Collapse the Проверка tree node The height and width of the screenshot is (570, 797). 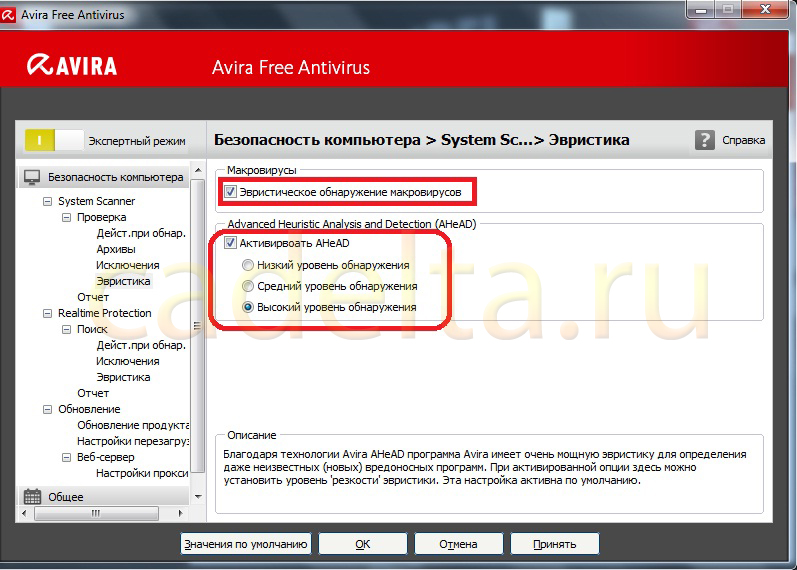point(66,217)
